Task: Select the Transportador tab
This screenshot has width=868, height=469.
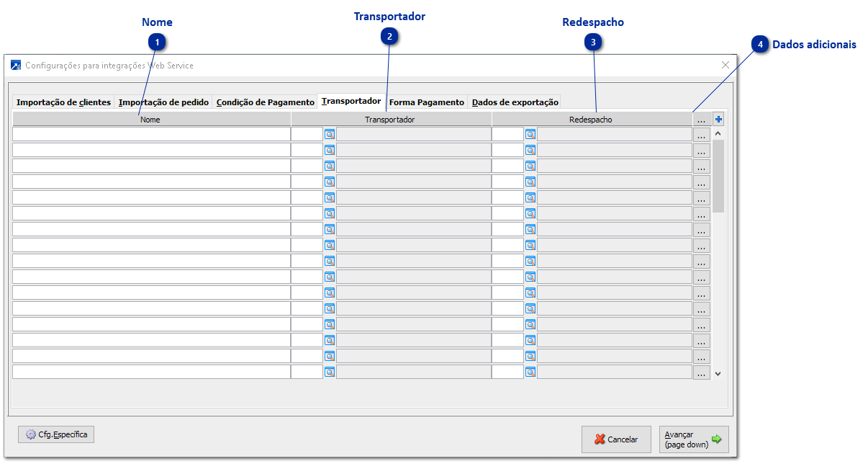Action: coord(351,101)
